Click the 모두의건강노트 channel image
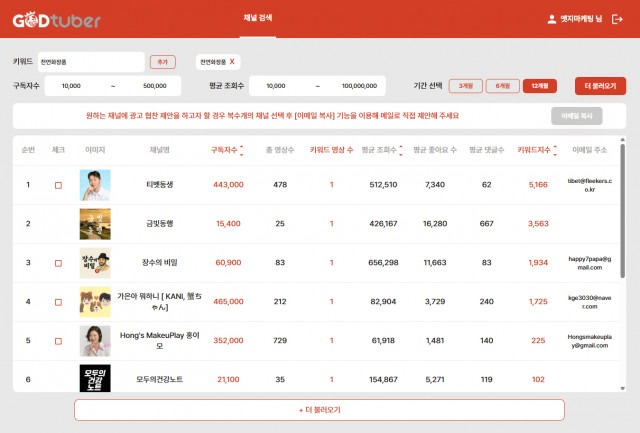 click(x=95, y=378)
